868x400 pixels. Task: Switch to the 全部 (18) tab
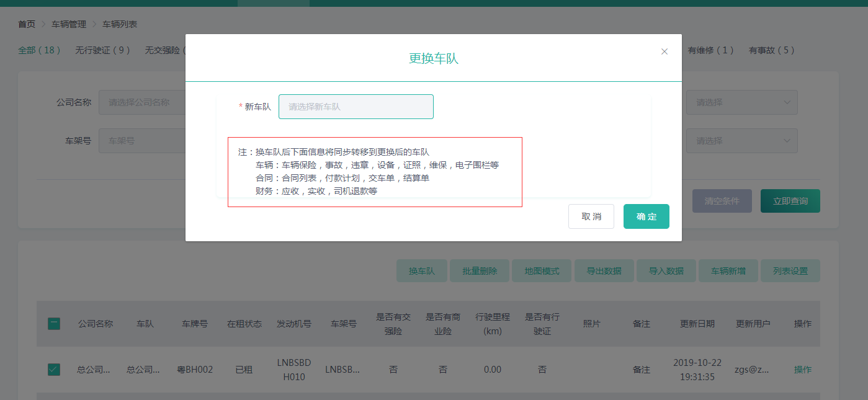pyautogui.click(x=39, y=50)
